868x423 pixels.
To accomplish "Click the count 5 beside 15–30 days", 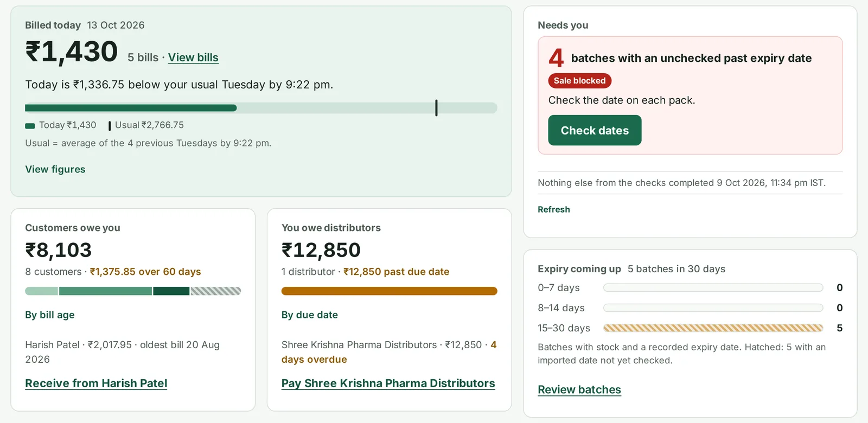I will tap(840, 328).
